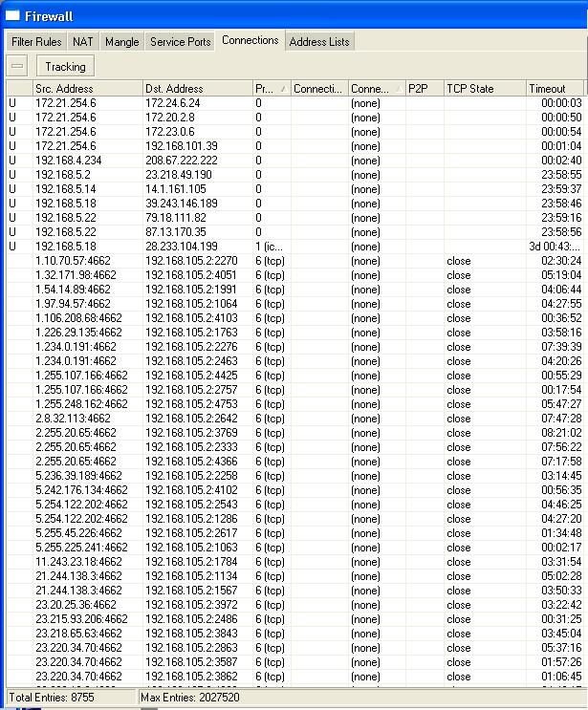This screenshot has height=710, width=588.
Task: Select destination 192.168.105.2:1286
Action: (191, 519)
